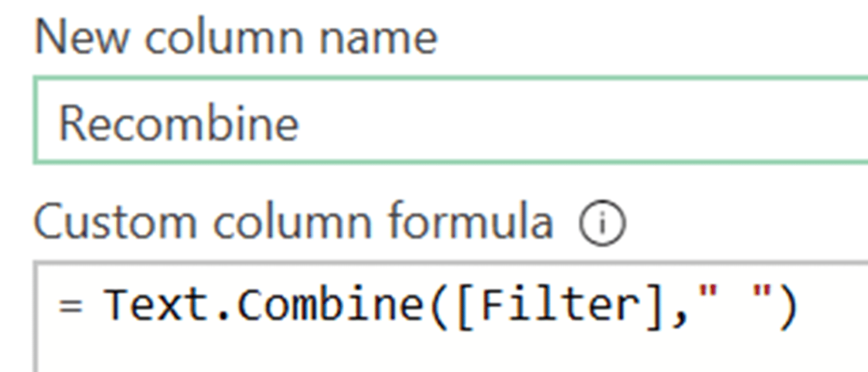This screenshot has width=868, height=372.
Task: Click the word formula in the label
Action: (470, 222)
